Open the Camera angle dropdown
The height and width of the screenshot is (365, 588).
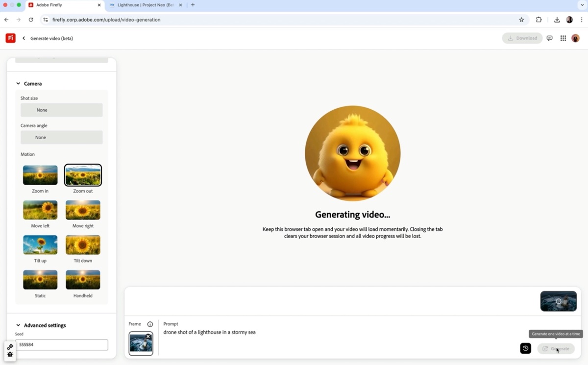pyautogui.click(x=61, y=138)
